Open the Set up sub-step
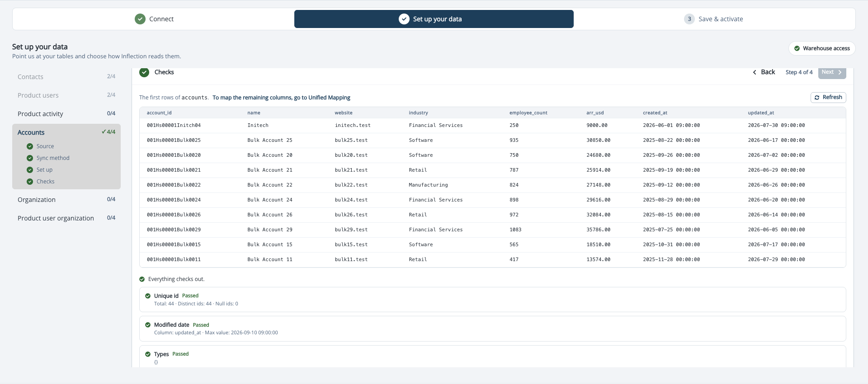The image size is (868, 384). [x=44, y=170]
